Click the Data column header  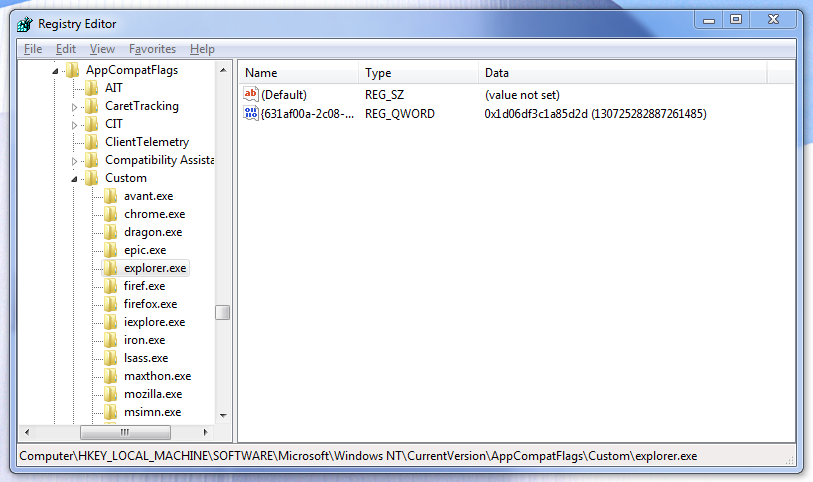tap(622, 73)
